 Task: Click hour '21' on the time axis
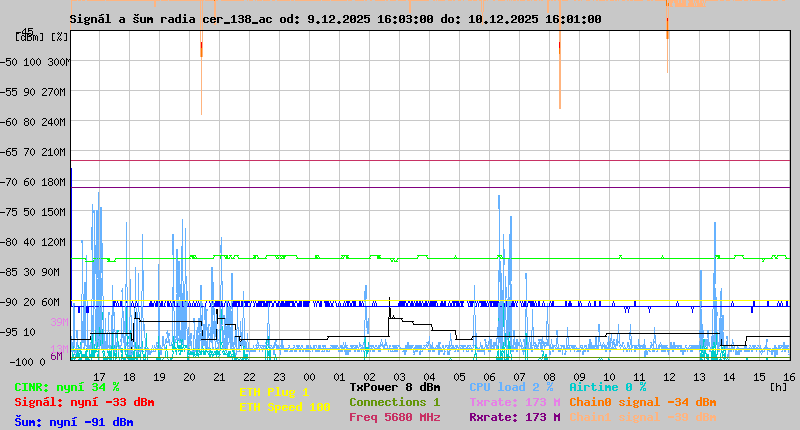[219, 377]
